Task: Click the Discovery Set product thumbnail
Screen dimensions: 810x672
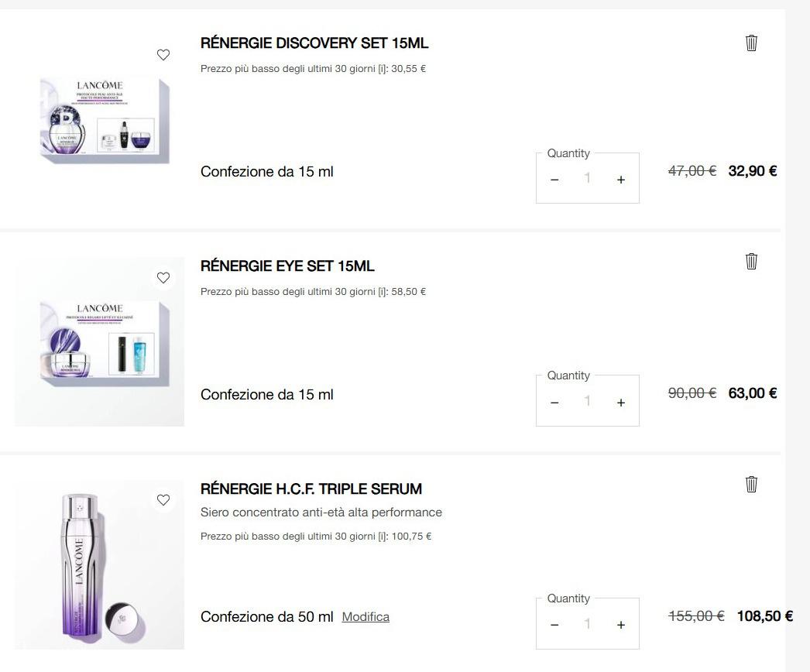Action: point(104,120)
